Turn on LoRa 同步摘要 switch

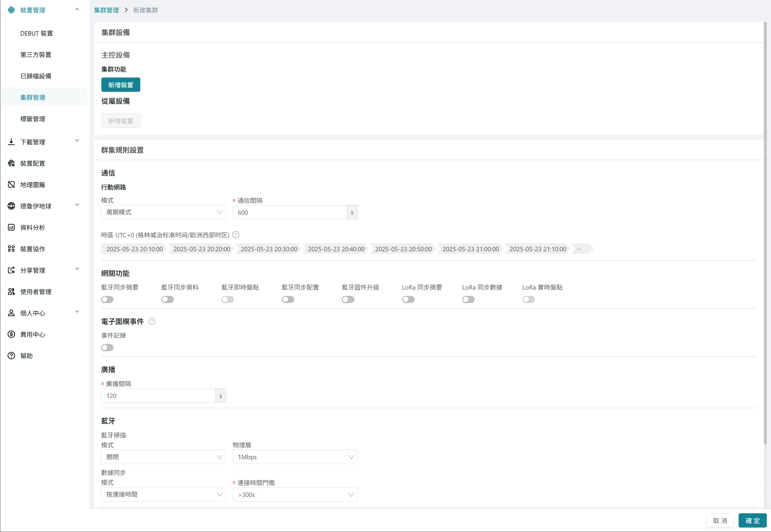408,299
